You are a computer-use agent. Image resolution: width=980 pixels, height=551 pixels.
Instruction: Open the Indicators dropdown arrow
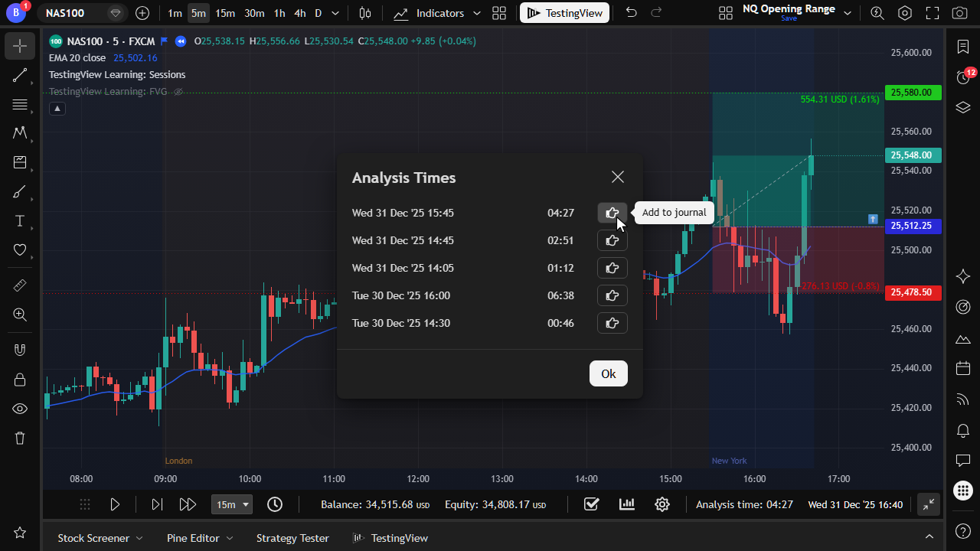coord(477,13)
